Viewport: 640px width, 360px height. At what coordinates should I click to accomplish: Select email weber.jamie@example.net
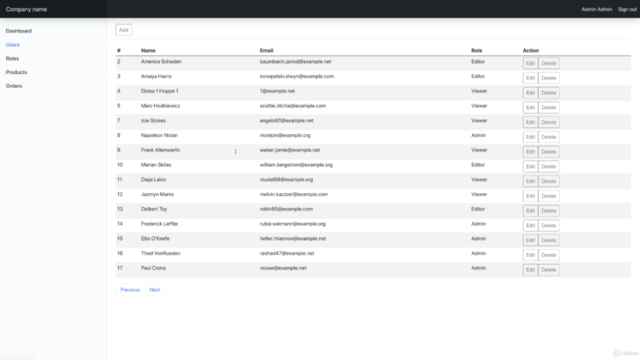pos(290,150)
